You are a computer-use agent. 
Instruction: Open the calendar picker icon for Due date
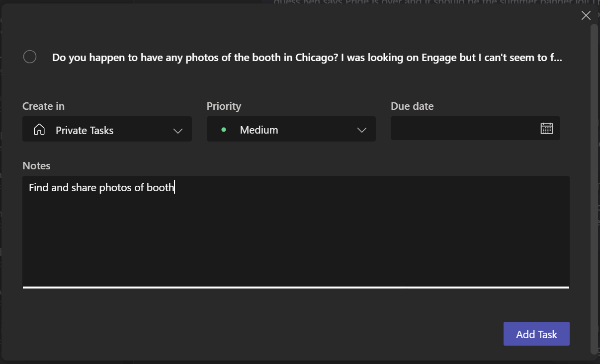546,128
